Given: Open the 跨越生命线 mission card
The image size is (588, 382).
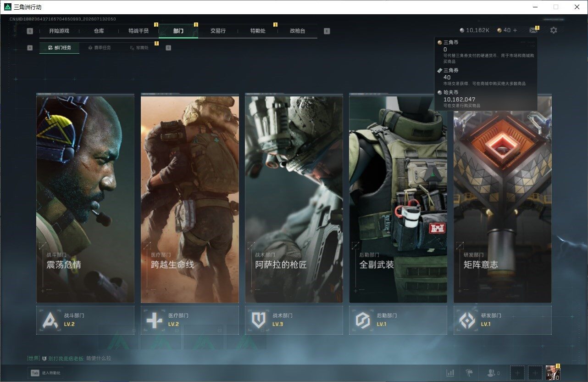Looking at the screenshot, I should click(190, 199).
